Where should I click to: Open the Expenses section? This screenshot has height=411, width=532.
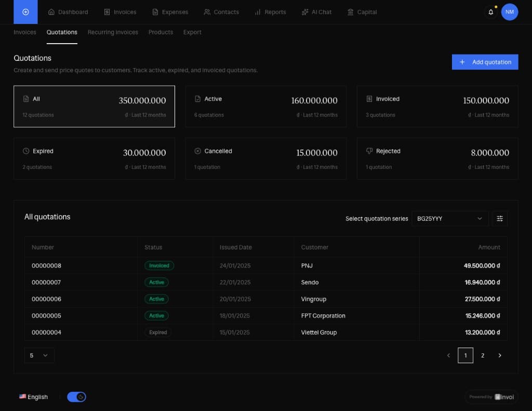pos(170,12)
